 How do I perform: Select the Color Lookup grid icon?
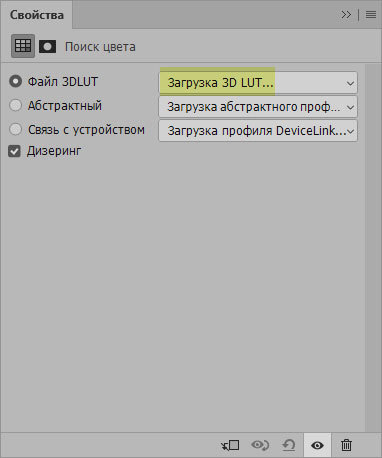click(x=23, y=46)
